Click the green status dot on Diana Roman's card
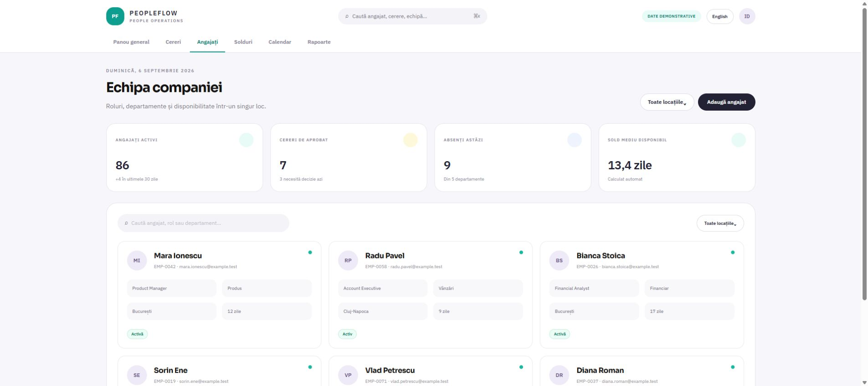 pyautogui.click(x=733, y=367)
